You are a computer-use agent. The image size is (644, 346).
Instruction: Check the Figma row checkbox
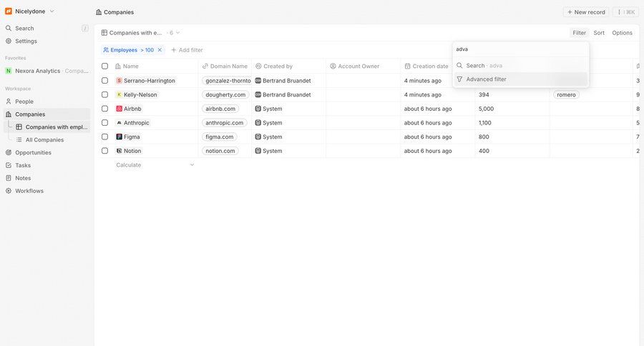point(104,137)
